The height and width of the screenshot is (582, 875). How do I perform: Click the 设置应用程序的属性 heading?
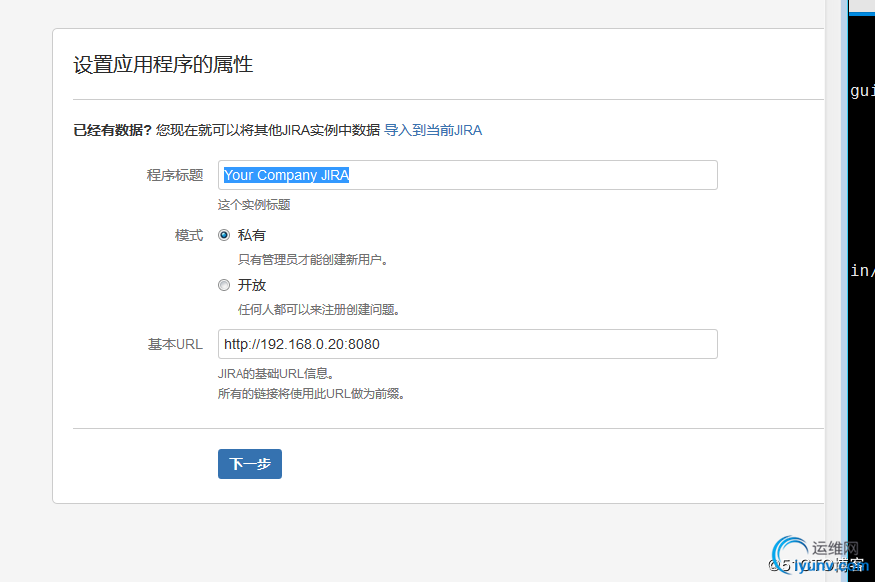[x=163, y=64]
